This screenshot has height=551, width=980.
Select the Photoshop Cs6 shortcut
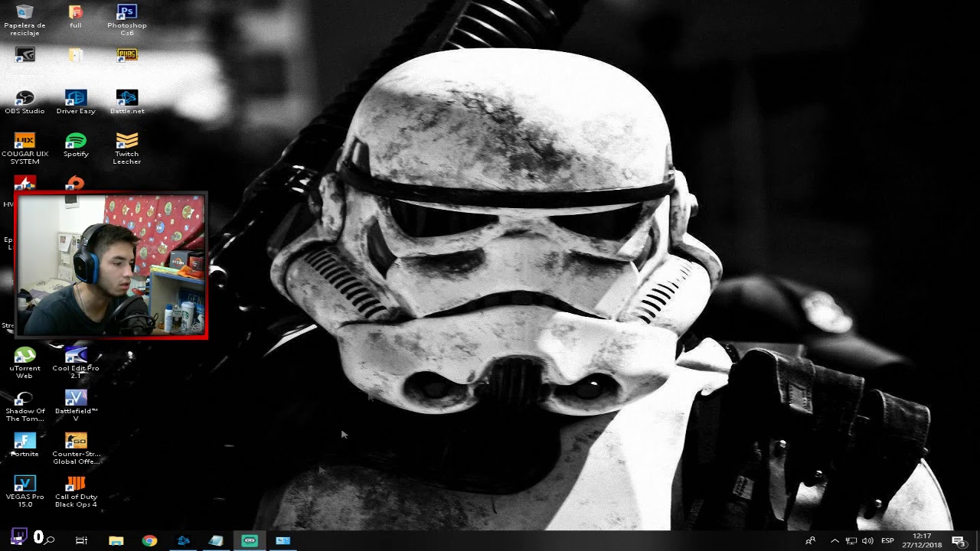(x=126, y=20)
